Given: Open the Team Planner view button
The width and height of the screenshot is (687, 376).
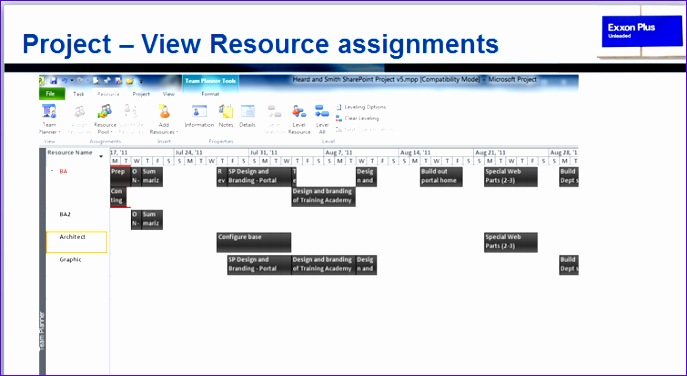Looking at the screenshot, I should point(49,119).
